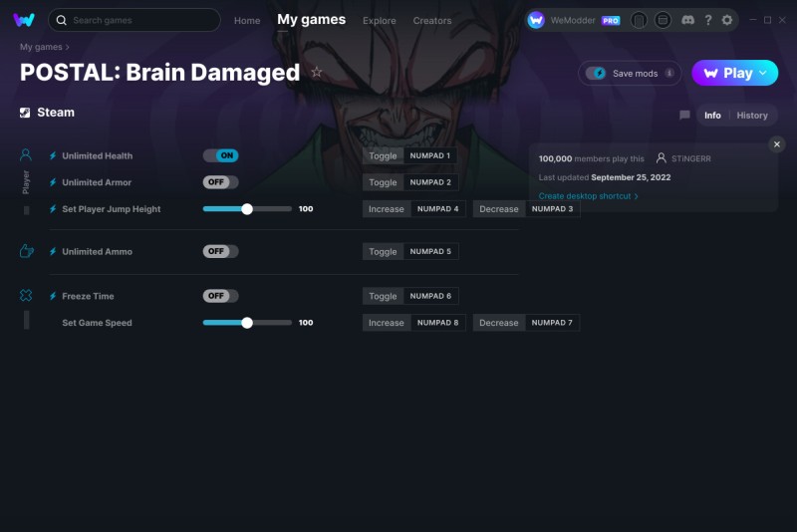
Task: Open the comments chat bubble icon
Action: (684, 116)
